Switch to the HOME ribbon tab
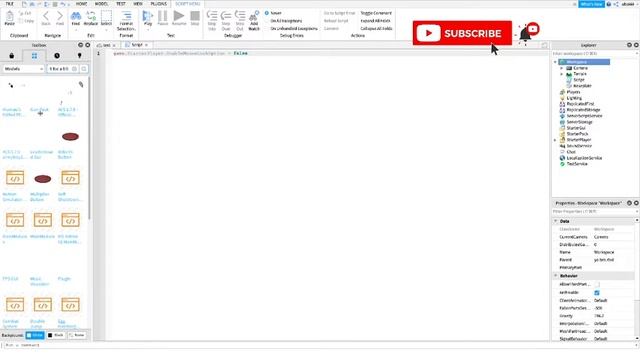Viewport: 640px width, 360px height. (x=81, y=4)
